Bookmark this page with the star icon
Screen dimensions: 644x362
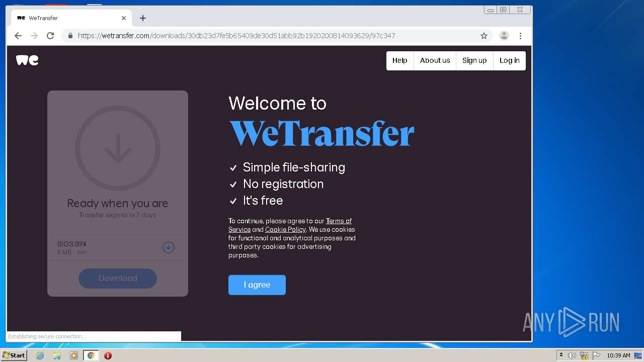[x=484, y=36]
